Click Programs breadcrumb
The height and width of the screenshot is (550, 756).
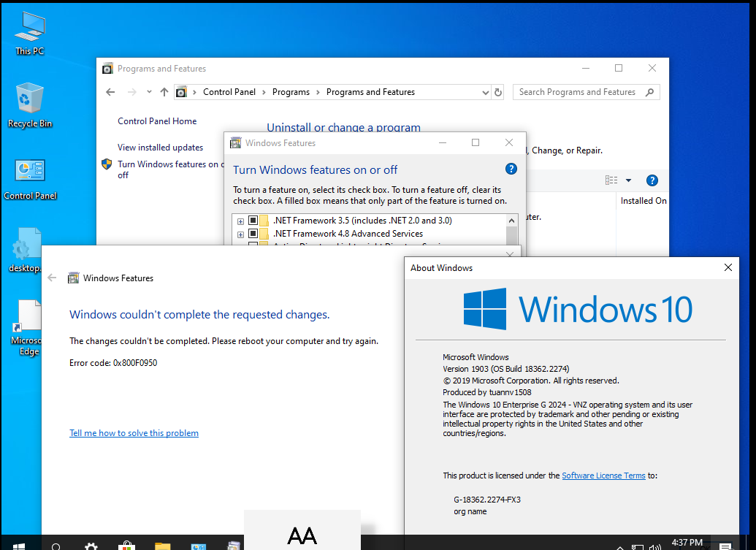pyautogui.click(x=291, y=92)
